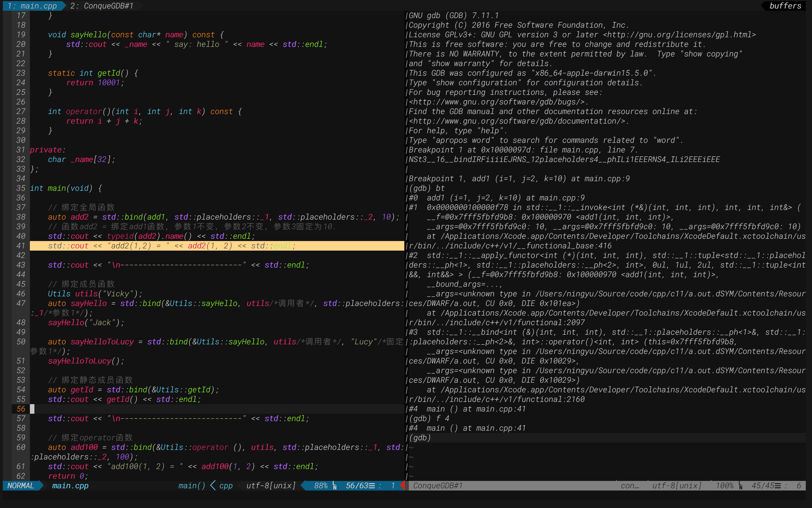Click the 56/63 line position indicator
812x508 pixels.
point(357,485)
